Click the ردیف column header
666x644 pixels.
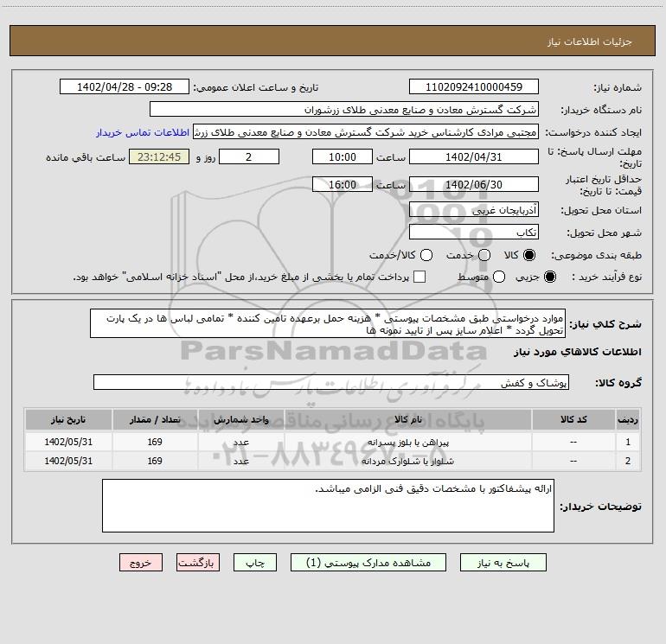click(x=628, y=419)
